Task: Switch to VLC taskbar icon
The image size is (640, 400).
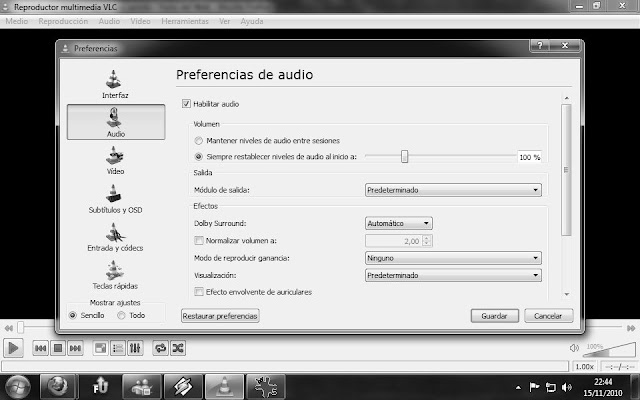Action: coord(224,387)
